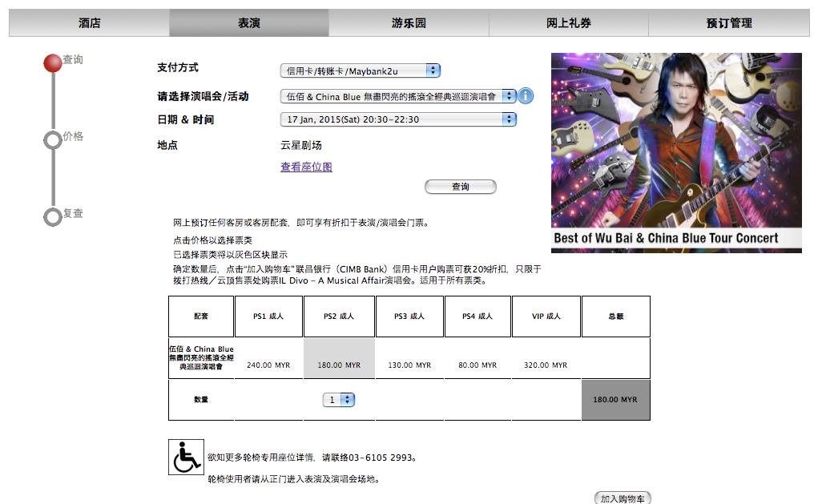Go to the 网上礼券 tab

[569, 22]
